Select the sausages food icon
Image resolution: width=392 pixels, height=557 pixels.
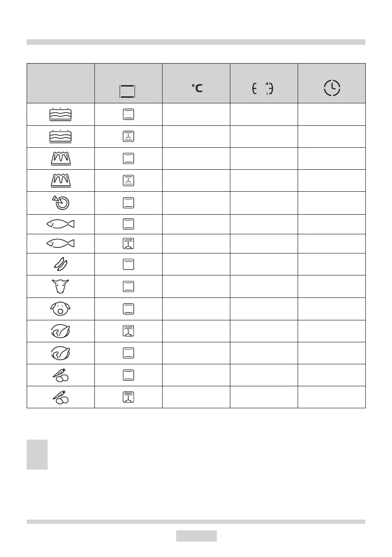(x=60, y=264)
